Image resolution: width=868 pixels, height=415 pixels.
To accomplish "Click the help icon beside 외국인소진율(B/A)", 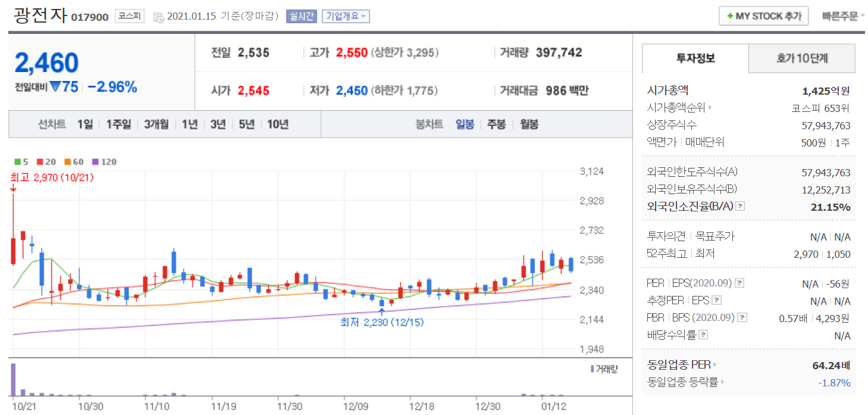I will tap(740, 207).
